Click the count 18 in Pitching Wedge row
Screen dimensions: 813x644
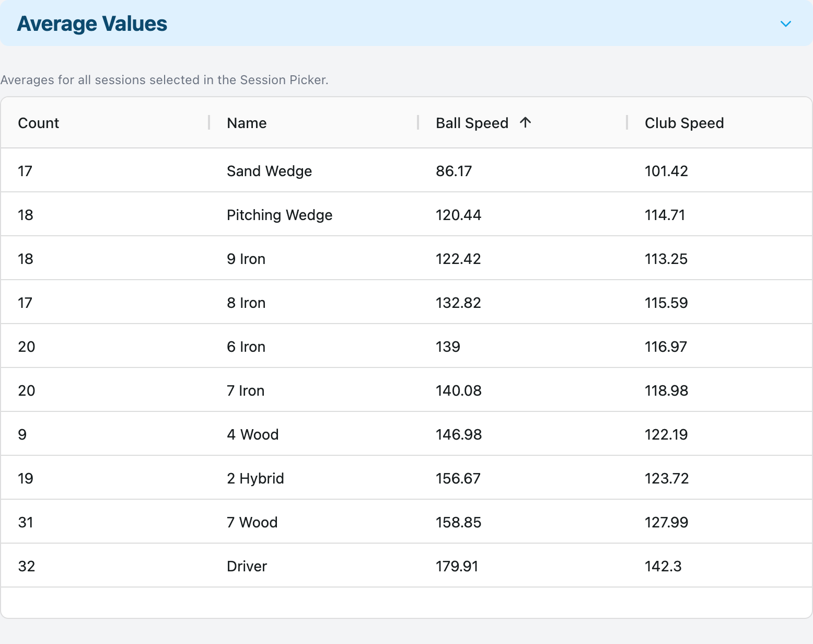(26, 215)
